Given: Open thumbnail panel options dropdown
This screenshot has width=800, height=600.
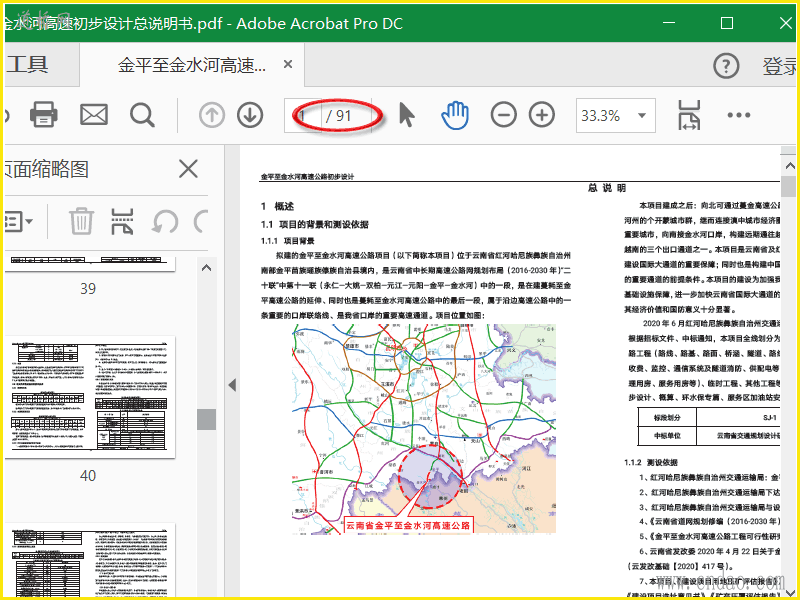Looking at the screenshot, I should click(19, 221).
